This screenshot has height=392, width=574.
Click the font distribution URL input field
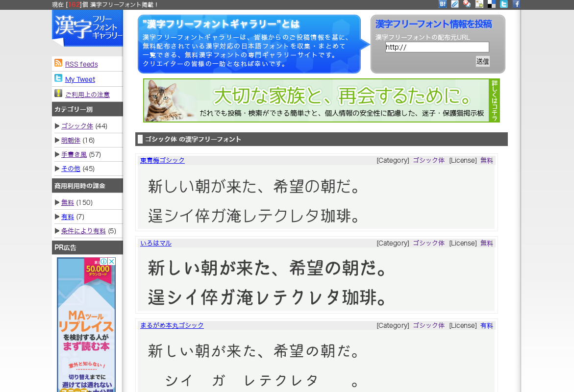click(437, 47)
